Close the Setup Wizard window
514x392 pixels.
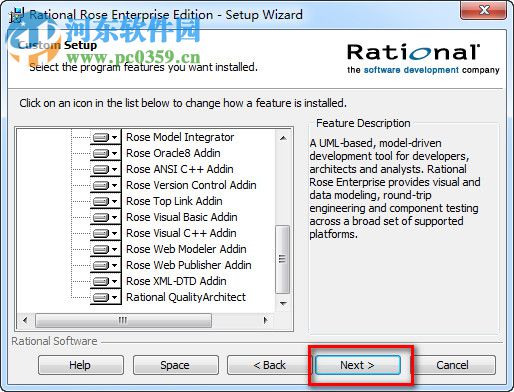(x=484, y=10)
